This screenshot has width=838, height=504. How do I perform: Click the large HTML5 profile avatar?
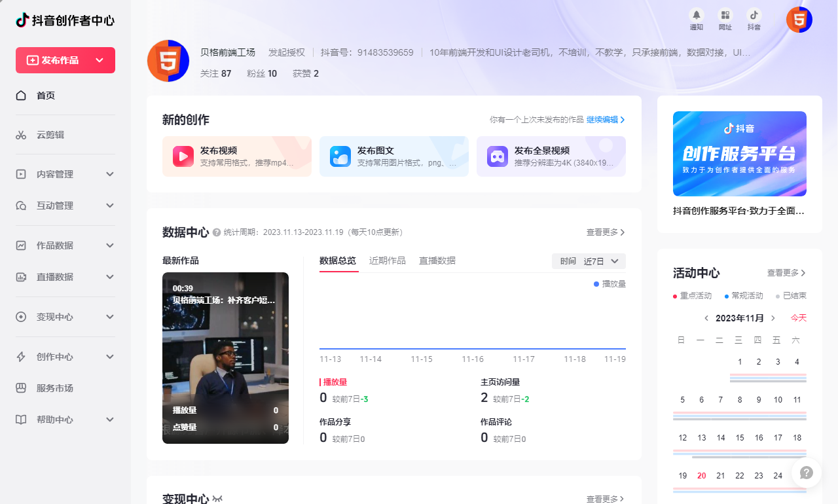168,61
